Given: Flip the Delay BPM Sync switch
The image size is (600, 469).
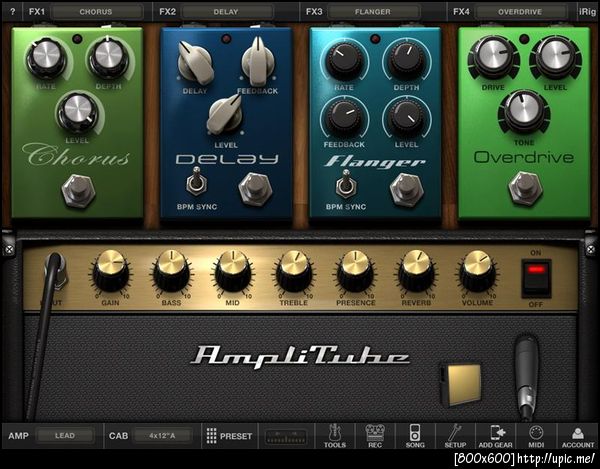Looking at the screenshot, I should (x=196, y=181).
